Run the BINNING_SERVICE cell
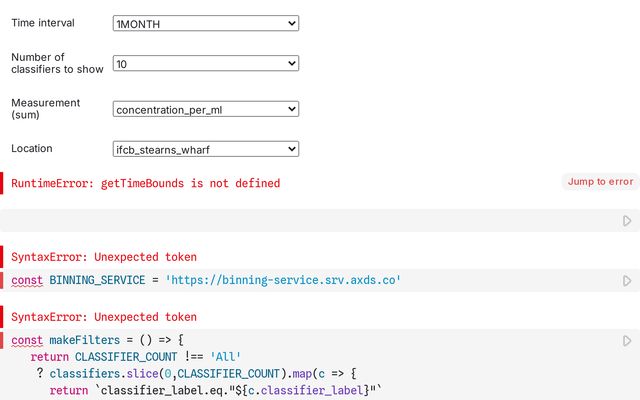The width and height of the screenshot is (640, 400). [x=627, y=281]
